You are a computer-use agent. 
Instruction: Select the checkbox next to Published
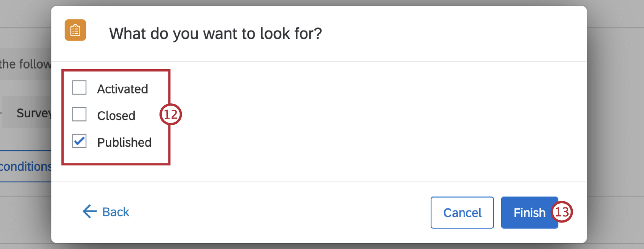pos(79,141)
